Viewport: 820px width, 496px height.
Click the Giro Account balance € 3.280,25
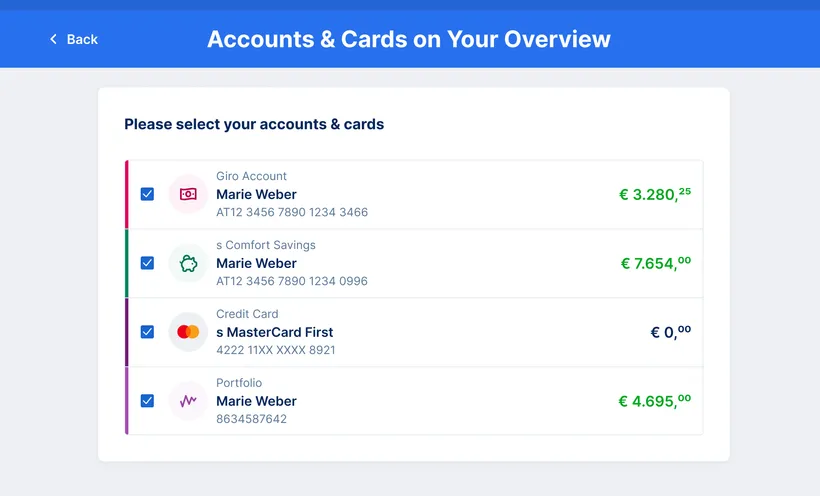pyautogui.click(x=654, y=194)
